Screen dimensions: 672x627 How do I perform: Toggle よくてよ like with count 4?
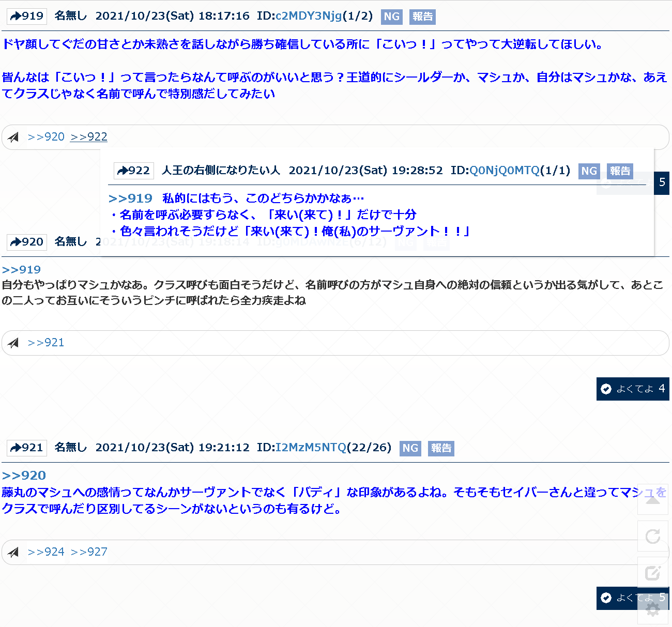click(x=633, y=389)
